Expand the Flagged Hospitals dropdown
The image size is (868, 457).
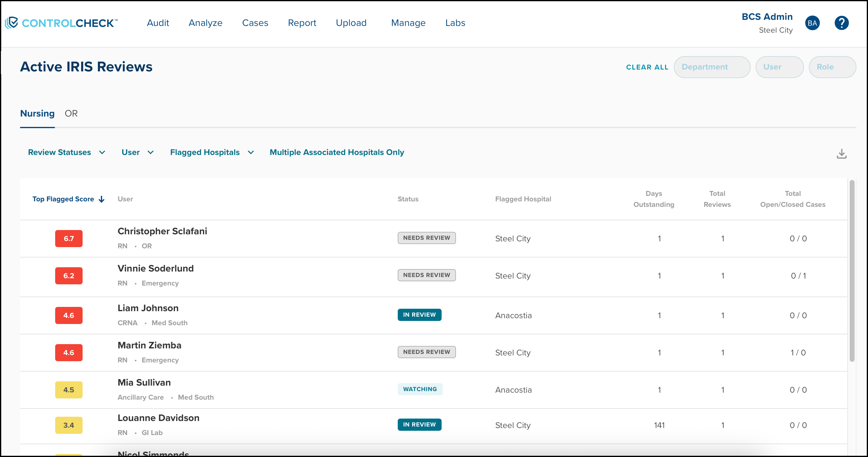tap(212, 153)
